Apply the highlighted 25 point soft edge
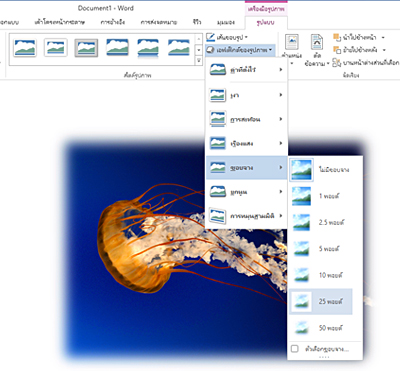Image resolution: width=400 pixels, height=371 pixels. coord(321,301)
